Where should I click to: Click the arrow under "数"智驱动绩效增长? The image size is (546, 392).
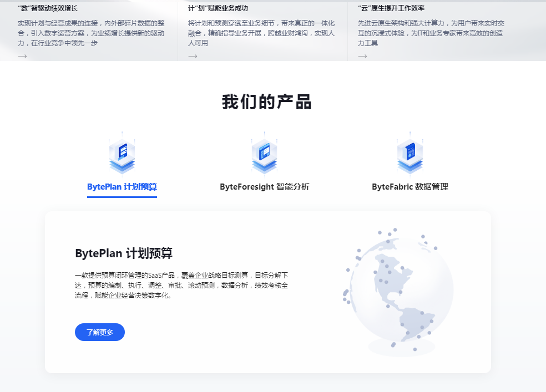pyautogui.click(x=22, y=56)
